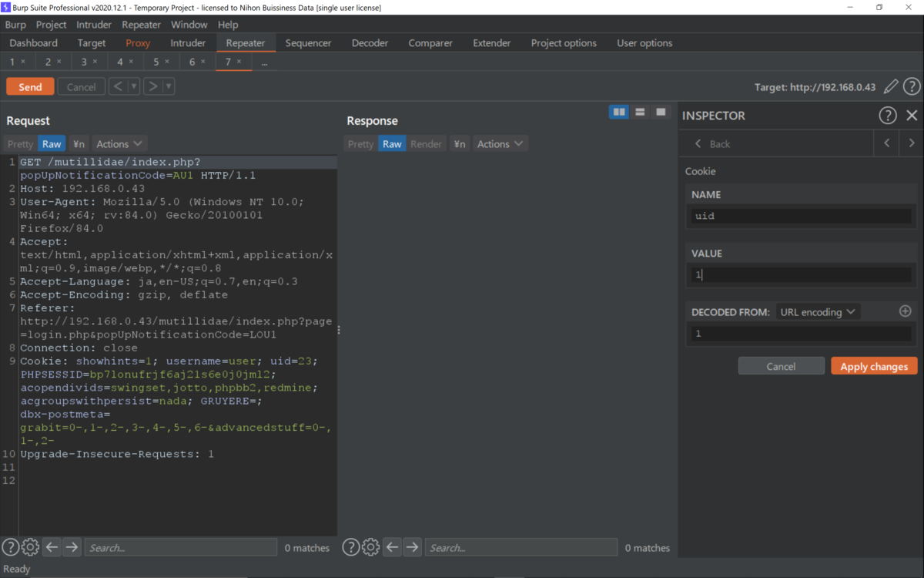Toggle request ¥n non-printing characters
This screenshot has height=578, width=924.
(79, 144)
